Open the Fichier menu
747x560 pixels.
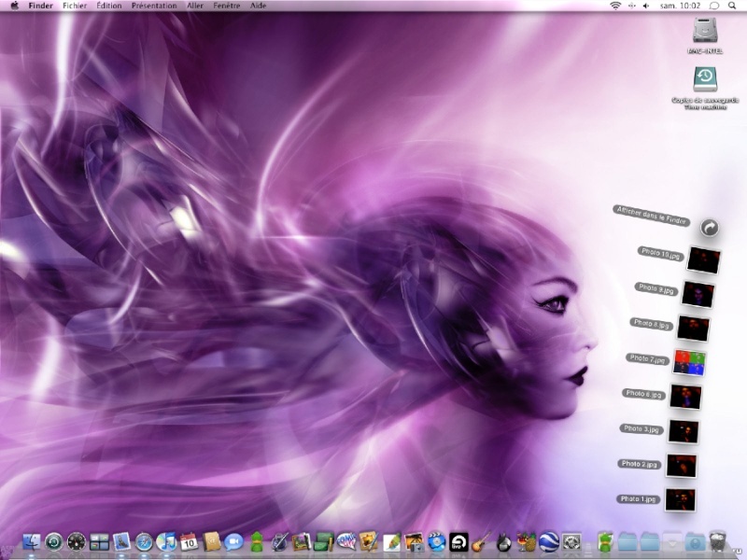click(75, 6)
